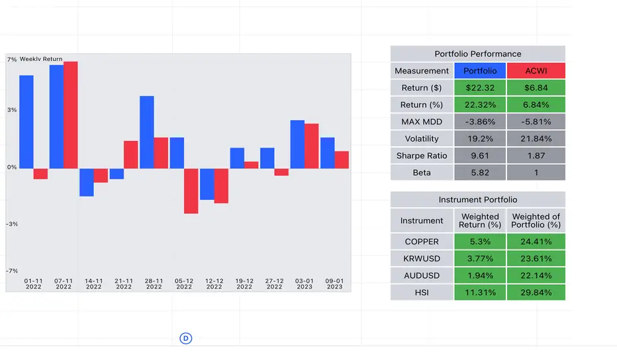Image resolution: width=617 pixels, height=364 pixels.
Task: Click the Sharpe Ratio row label
Action: tap(422, 156)
